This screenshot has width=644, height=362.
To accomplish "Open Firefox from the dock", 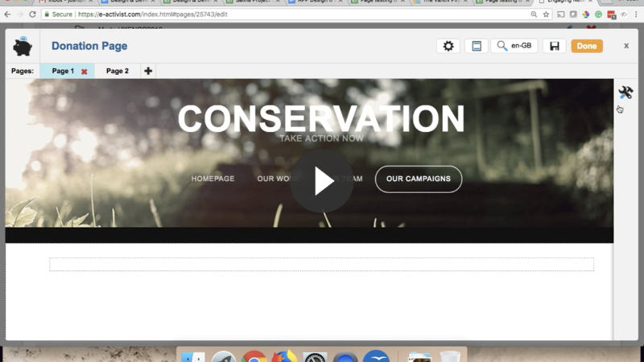I will (284, 356).
